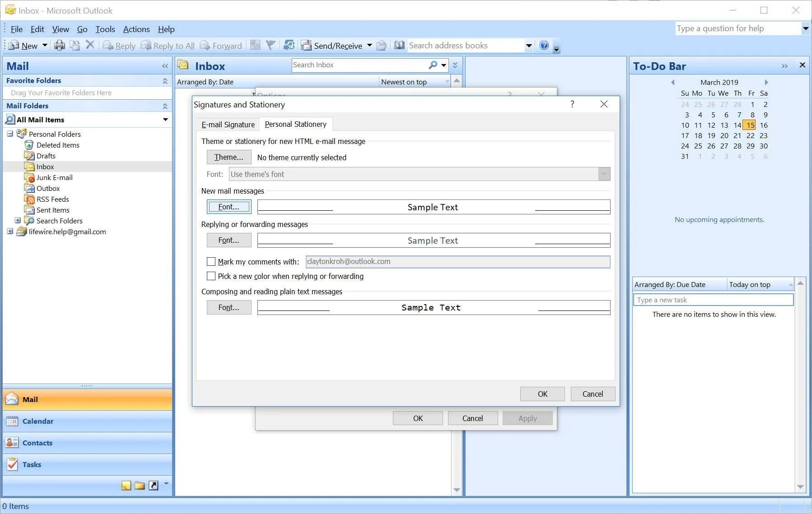Image resolution: width=812 pixels, height=514 pixels.
Task: Open the Address Book icon
Action: point(399,45)
